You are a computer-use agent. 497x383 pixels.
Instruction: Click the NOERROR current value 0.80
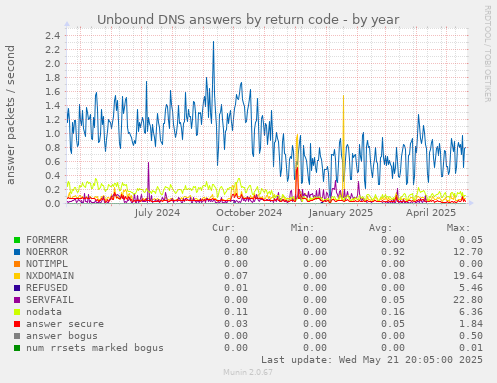tap(236, 252)
